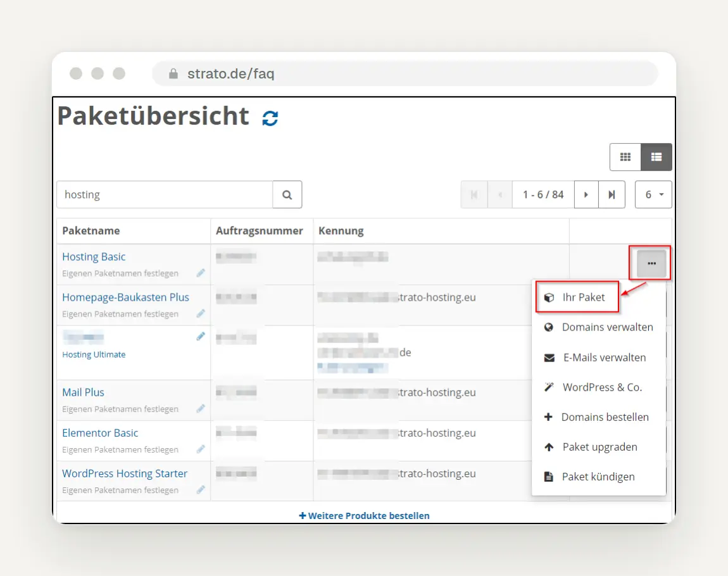Image resolution: width=728 pixels, height=576 pixels.
Task: Click the 1 - 6 / 84 page indicator
Action: coord(543,194)
